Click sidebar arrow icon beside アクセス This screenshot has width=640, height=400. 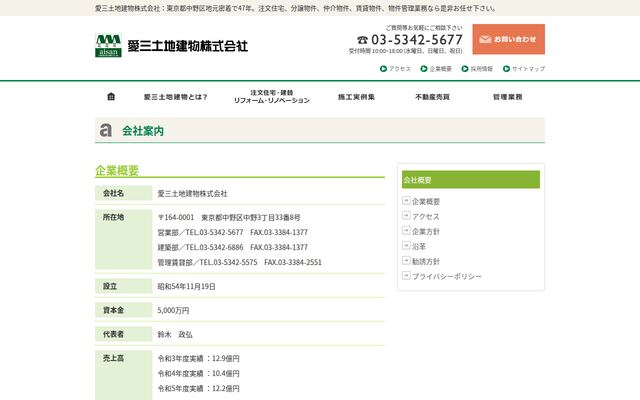pyautogui.click(x=406, y=216)
